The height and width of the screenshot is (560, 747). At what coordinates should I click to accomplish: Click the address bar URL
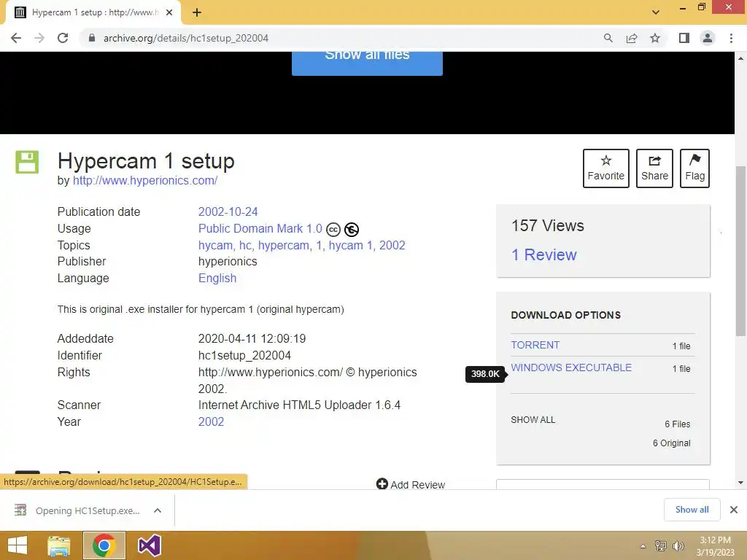point(186,38)
